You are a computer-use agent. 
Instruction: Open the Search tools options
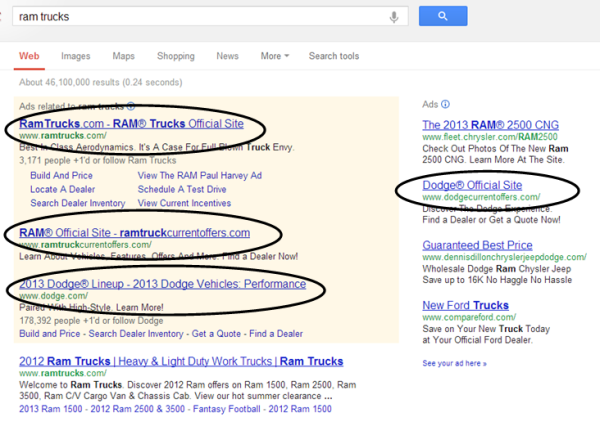pyautogui.click(x=333, y=56)
